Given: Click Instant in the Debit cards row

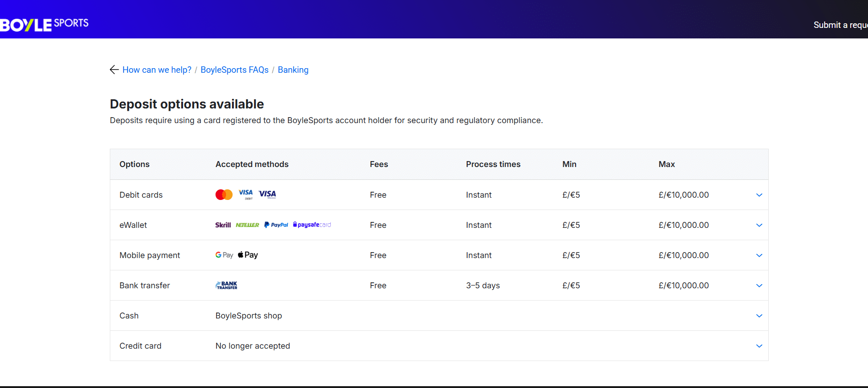Looking at the screenshot, I should [x=479, y=195].
